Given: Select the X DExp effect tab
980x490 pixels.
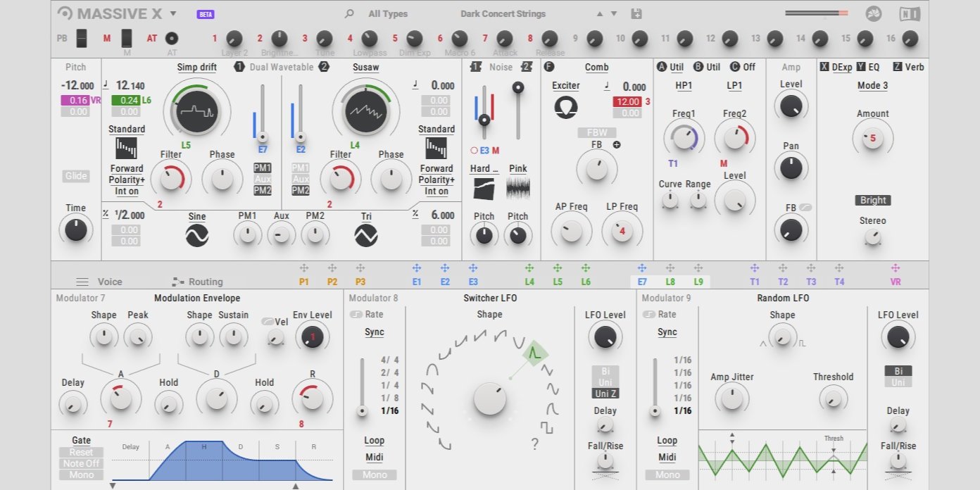Looking at the screenshot, I should [x=836, y=67].
